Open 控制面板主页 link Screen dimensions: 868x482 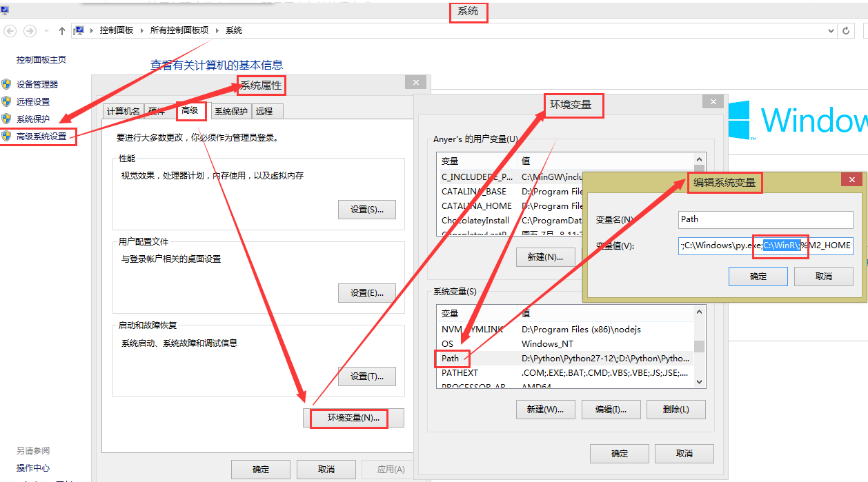pos(41,60)
